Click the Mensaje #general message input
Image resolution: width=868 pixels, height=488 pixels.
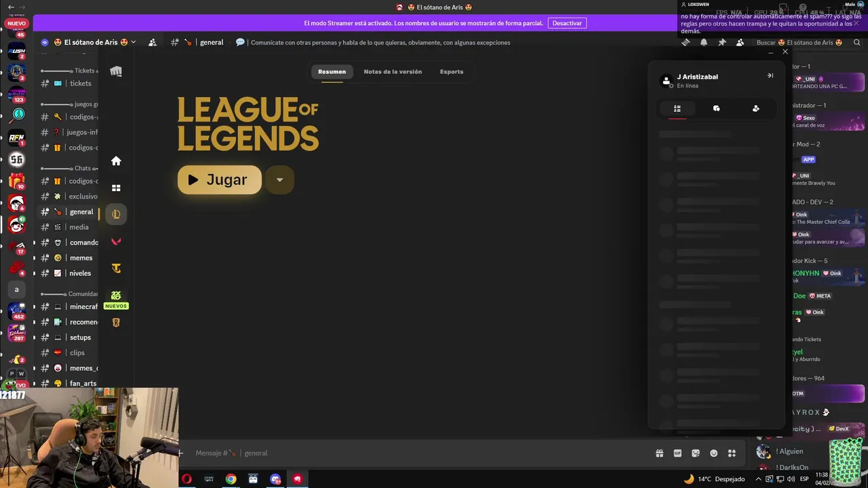(420, 453)
